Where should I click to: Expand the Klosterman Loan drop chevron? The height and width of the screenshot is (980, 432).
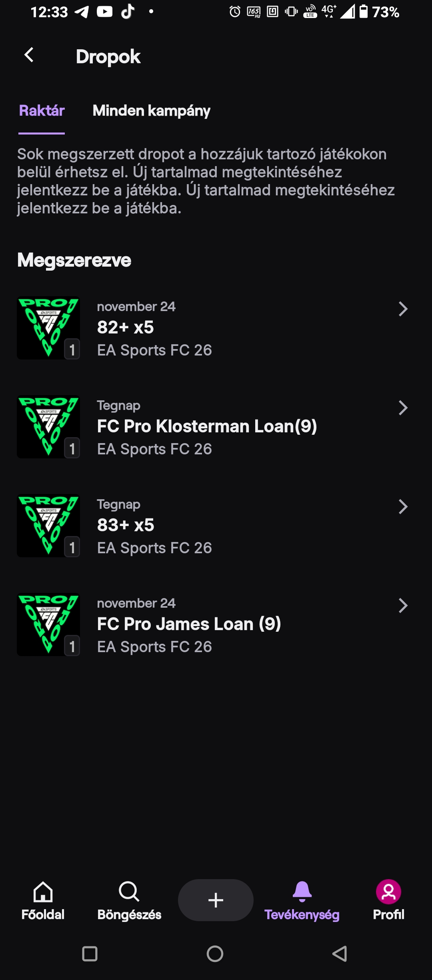403,408
